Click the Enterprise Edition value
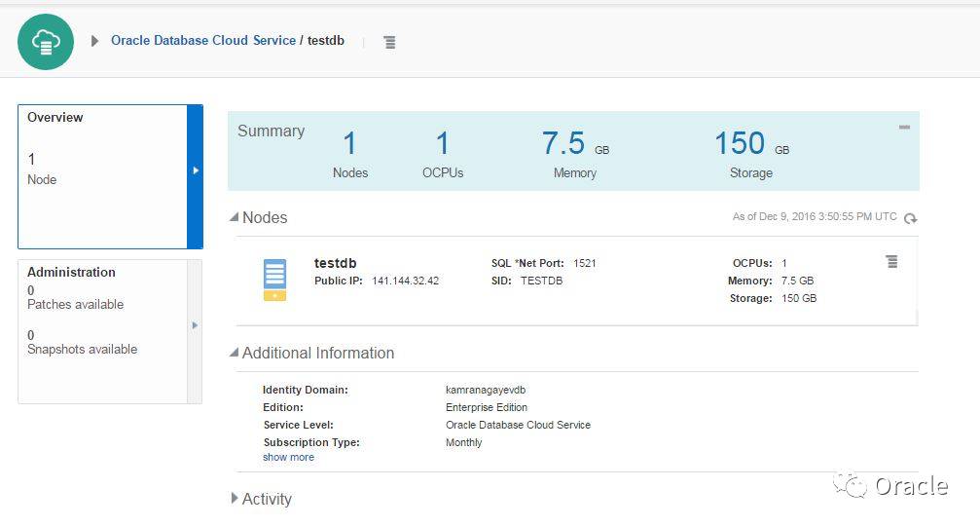Screen dimensions: 980x526 click(487, 407)
